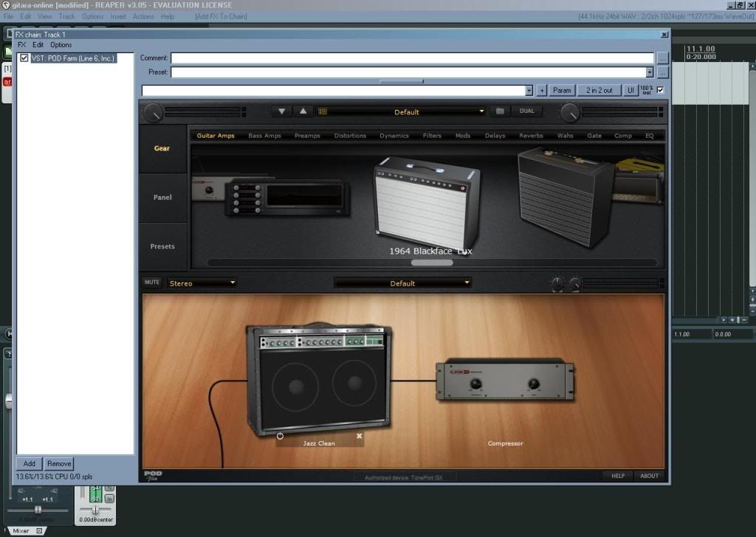This screenshot has width=756, height=537.
Task: Open the Options menu in FX chain window
Action: pyautogui.click(x=61, y=45)
